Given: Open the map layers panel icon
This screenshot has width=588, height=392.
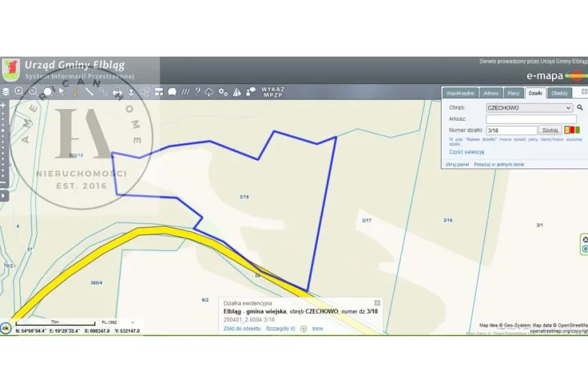Looking at the screenshot, I should click(5, 91).
